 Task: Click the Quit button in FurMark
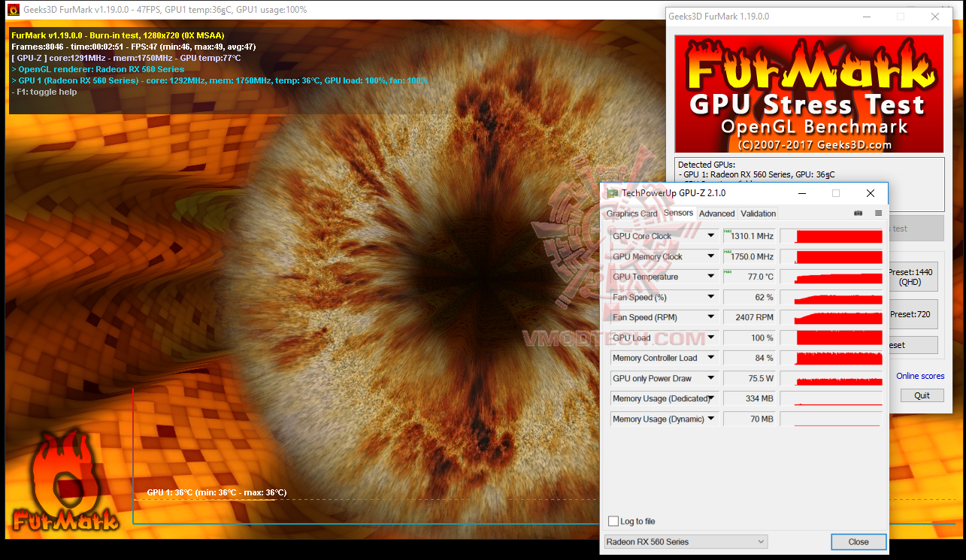point(922,395)
